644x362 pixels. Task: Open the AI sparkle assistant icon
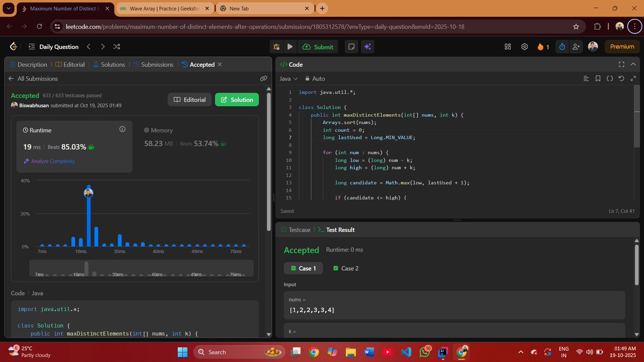(368, 47)
